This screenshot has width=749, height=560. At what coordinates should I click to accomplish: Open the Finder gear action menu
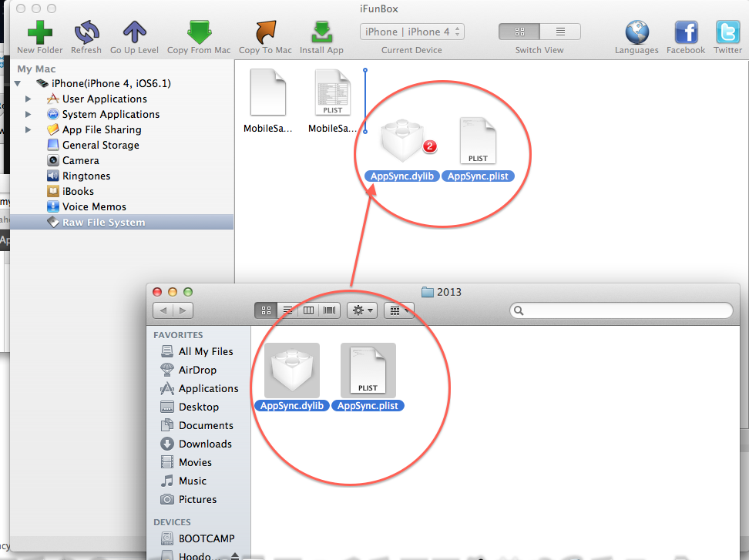click(x=362, y=310)
